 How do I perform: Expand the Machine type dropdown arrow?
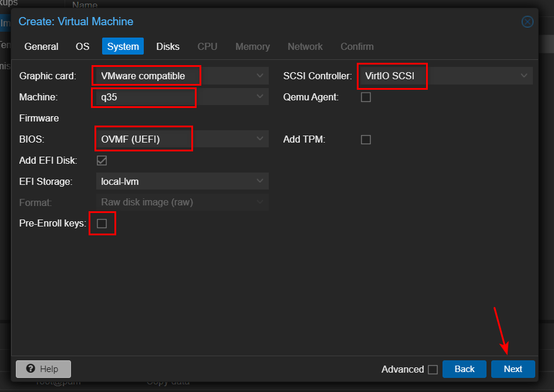coord(260,97)
